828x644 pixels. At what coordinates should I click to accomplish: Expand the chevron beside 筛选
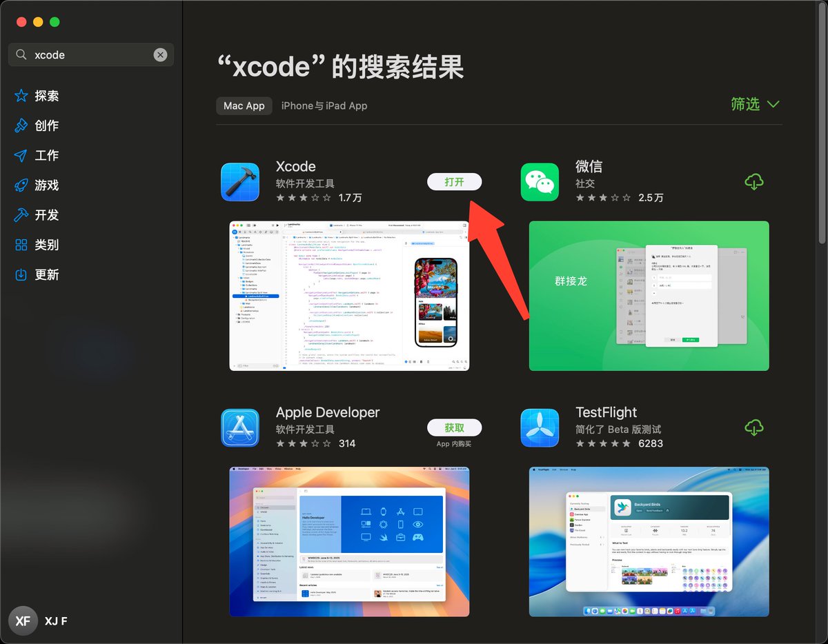(773, 104)
